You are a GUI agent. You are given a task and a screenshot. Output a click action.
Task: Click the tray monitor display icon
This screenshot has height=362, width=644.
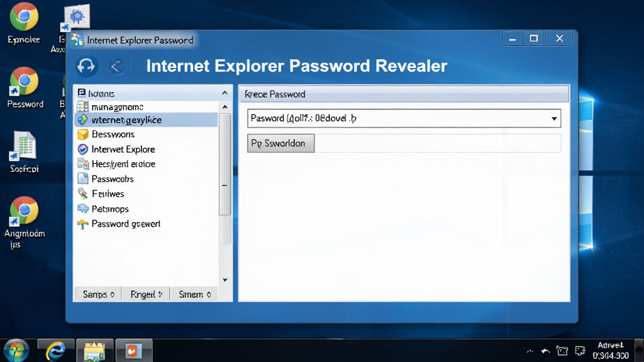pyautogui.click(x=562, y=351)
